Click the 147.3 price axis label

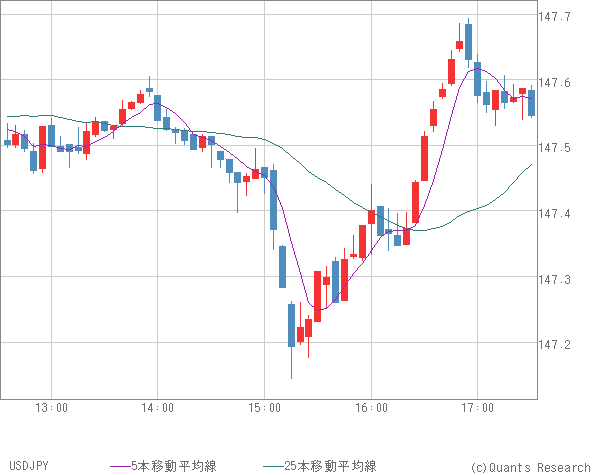click(x=554, y=280)
